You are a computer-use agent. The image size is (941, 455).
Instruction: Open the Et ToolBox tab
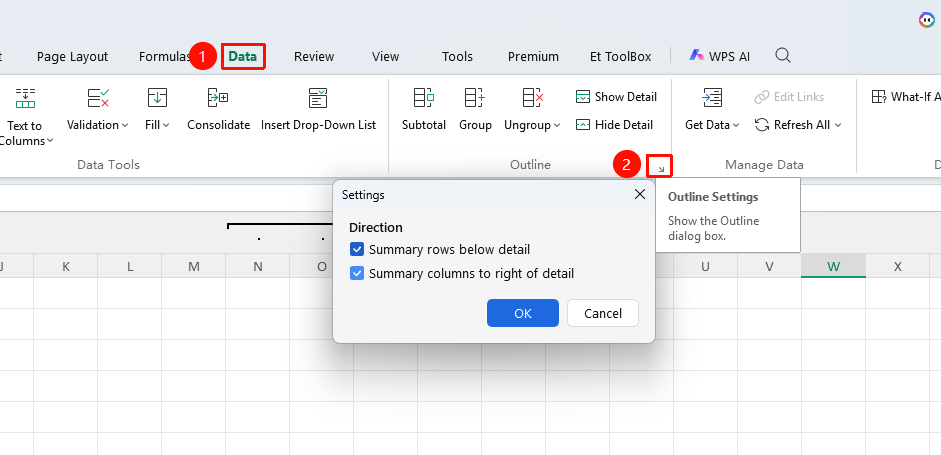[621, 56]
